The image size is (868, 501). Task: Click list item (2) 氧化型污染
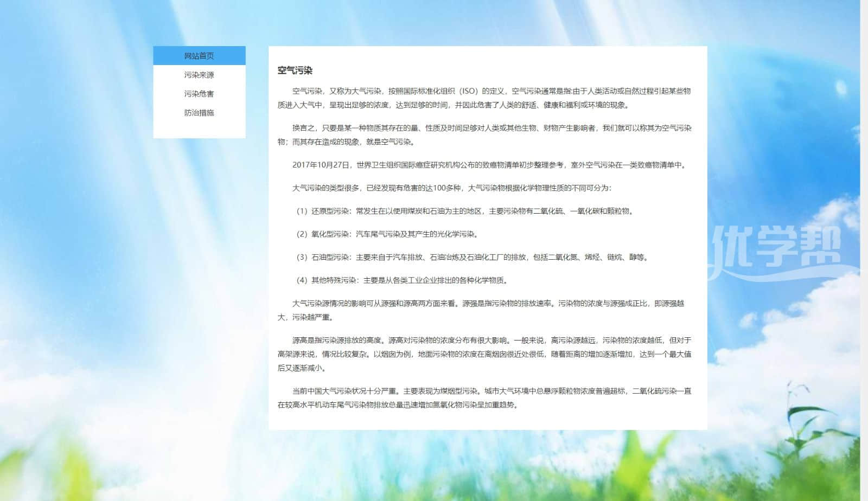click(386, 234)
